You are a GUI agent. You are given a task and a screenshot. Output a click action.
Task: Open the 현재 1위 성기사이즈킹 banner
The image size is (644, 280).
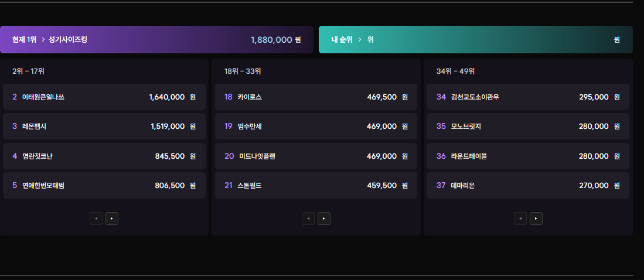coord(156,40)
